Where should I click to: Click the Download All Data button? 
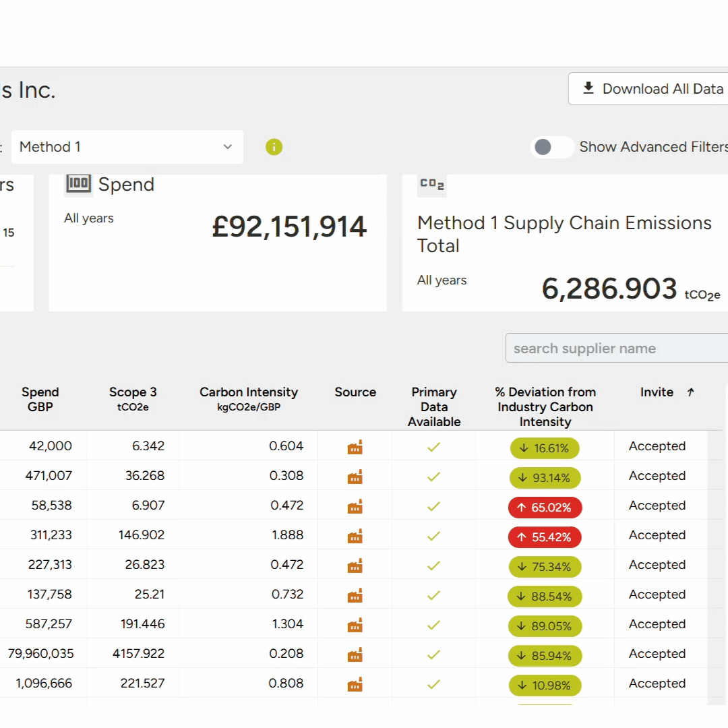650,89
